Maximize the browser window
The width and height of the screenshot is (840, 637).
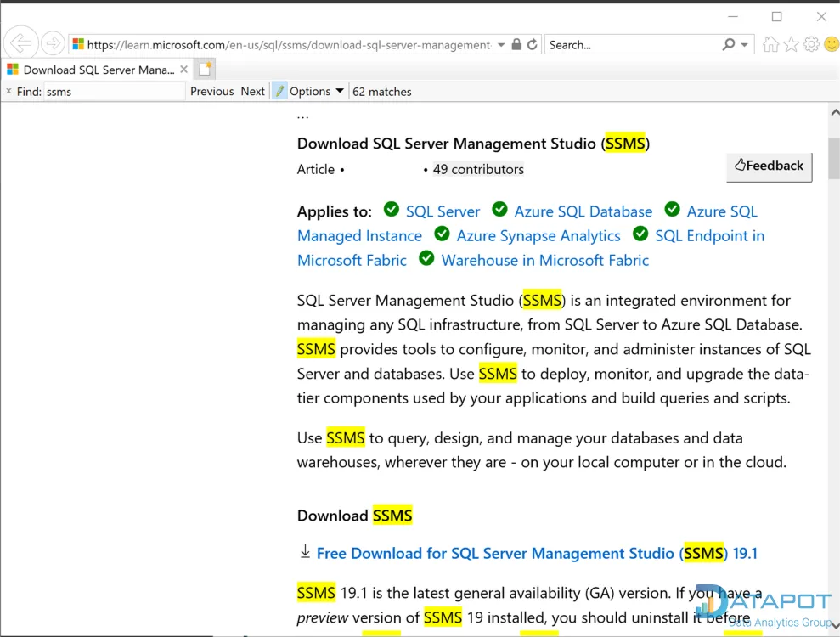click(x=777, y=17)
